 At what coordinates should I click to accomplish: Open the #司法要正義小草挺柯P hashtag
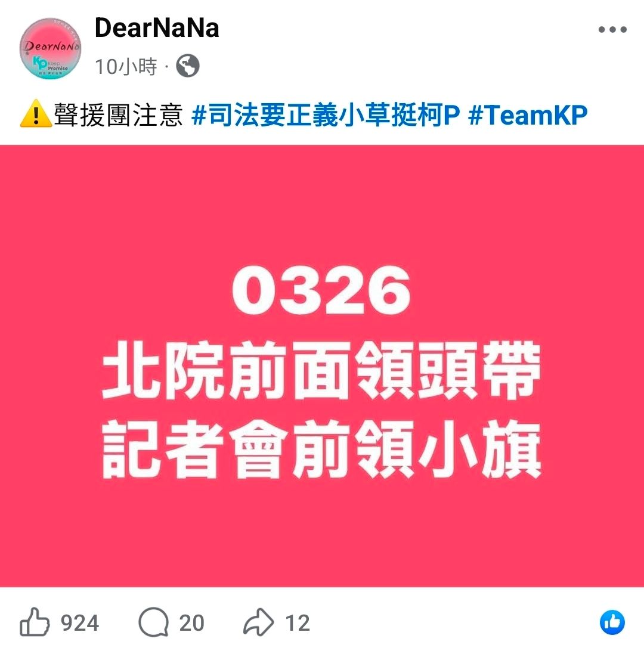pyautogui.click(x=326, y=114)
